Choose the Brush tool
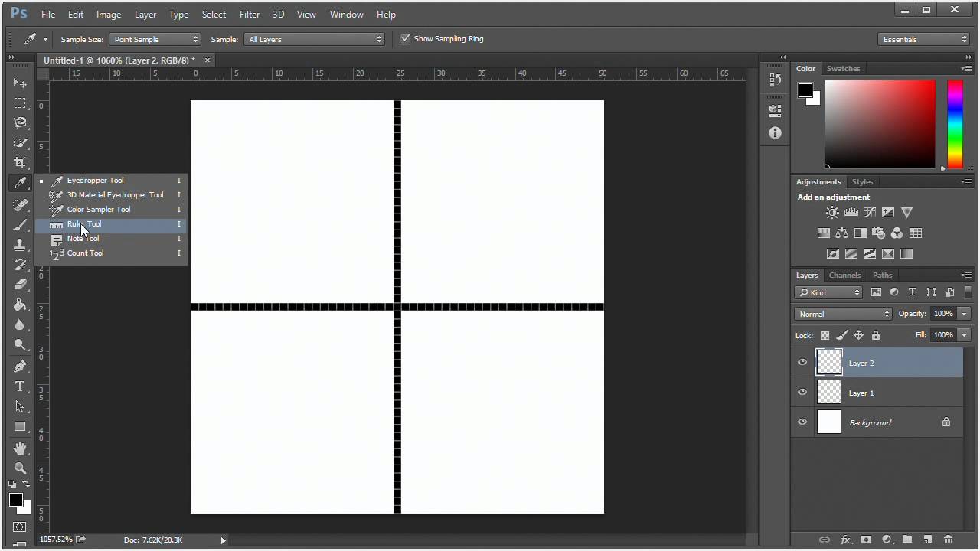Image resolution: width=980 pixels, height=551 pixels. tap(20, 225)
